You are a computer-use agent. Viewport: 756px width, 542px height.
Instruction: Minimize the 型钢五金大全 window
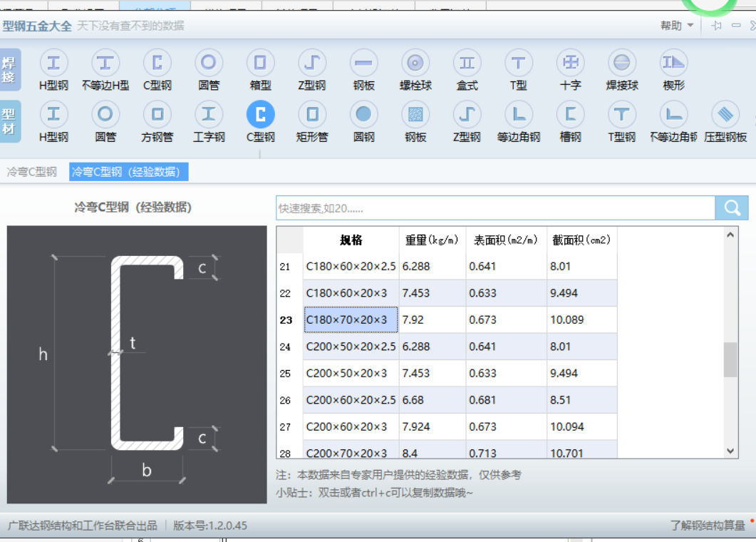[x=736, y=26]
